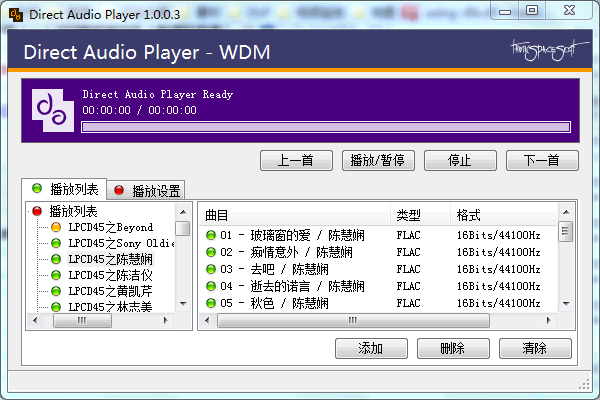This screenshot has width=600, height=400.
Task: Select track 02 - 痴情意外 / 陈慧娴
Action: pos(286,252)
